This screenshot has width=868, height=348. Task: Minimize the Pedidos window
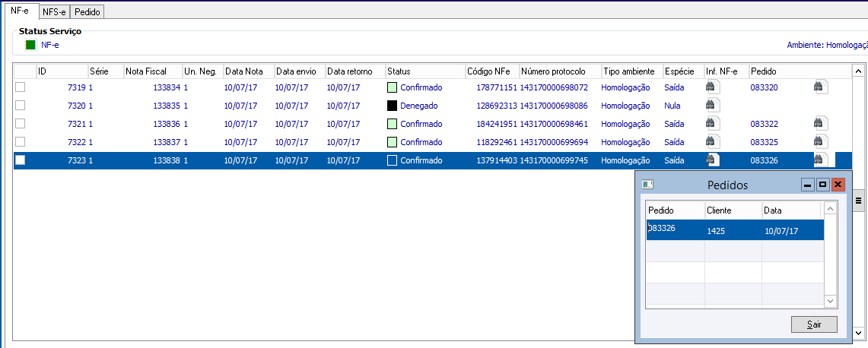coord(808,185)
